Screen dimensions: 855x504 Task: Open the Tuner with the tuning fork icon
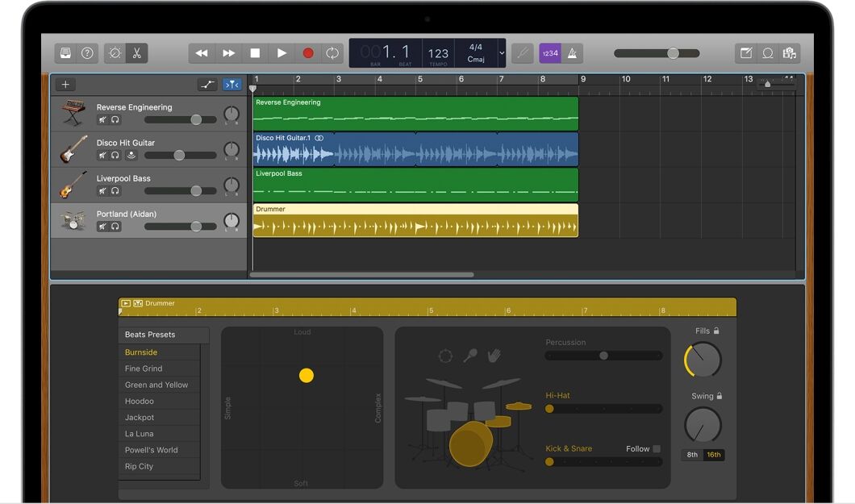tap(521, 52)
